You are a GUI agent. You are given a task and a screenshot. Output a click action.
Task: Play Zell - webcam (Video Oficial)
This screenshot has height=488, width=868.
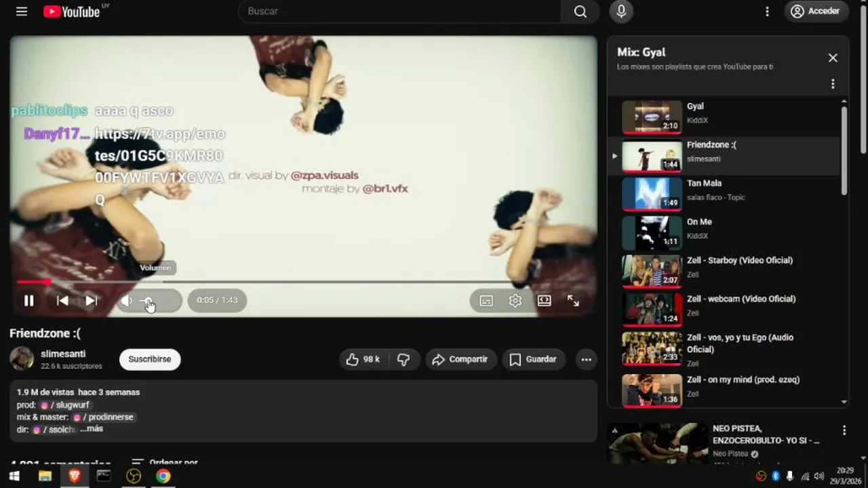(x=724, y=310)
